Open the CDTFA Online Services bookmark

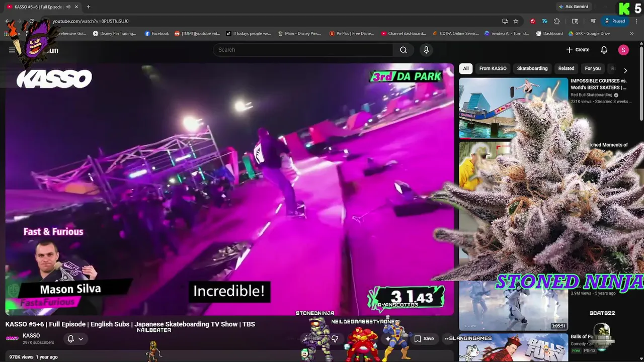pos(455,34)
